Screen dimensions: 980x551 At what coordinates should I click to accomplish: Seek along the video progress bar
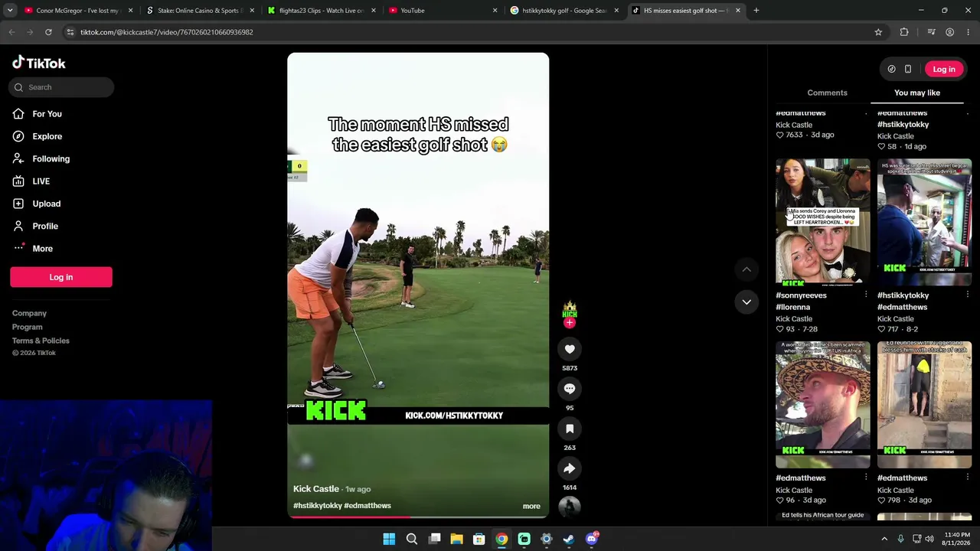(x=418, y=517)
